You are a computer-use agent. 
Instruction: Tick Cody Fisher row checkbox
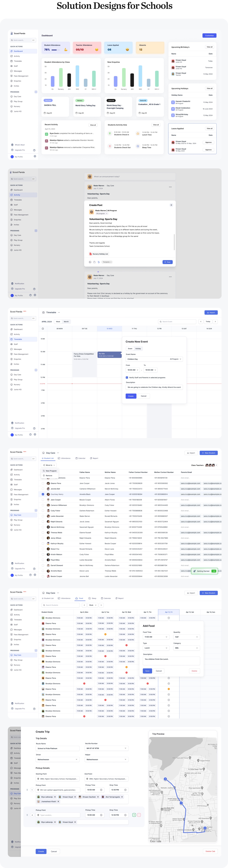pos(43,511)
